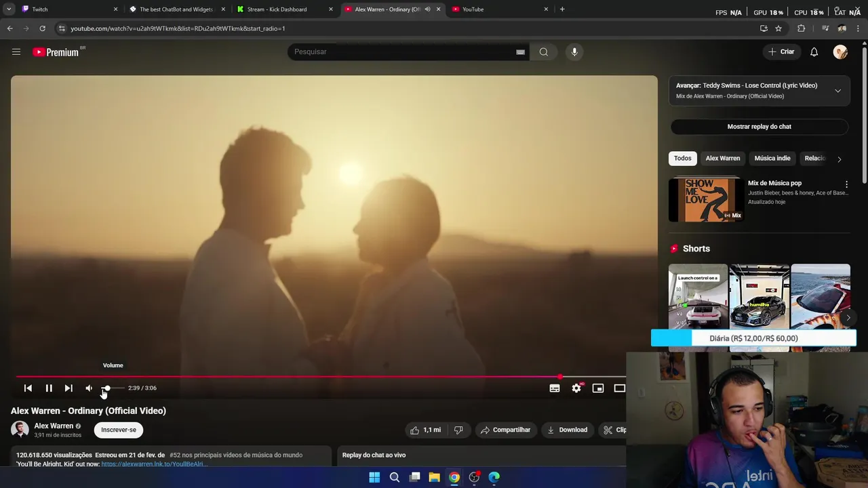Subscribe with the Inscrever-se button
The height and width of the screenshot is (488, 868).
pos(119,430)
